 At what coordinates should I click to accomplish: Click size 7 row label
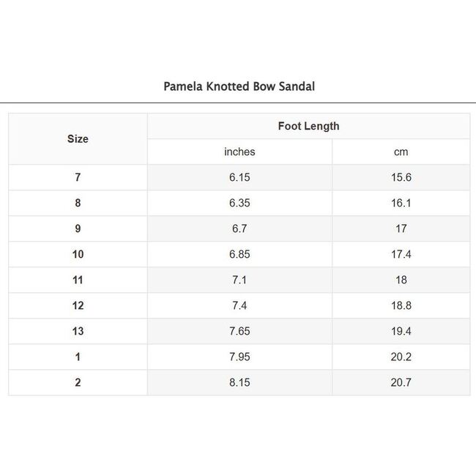pos(78,177)
